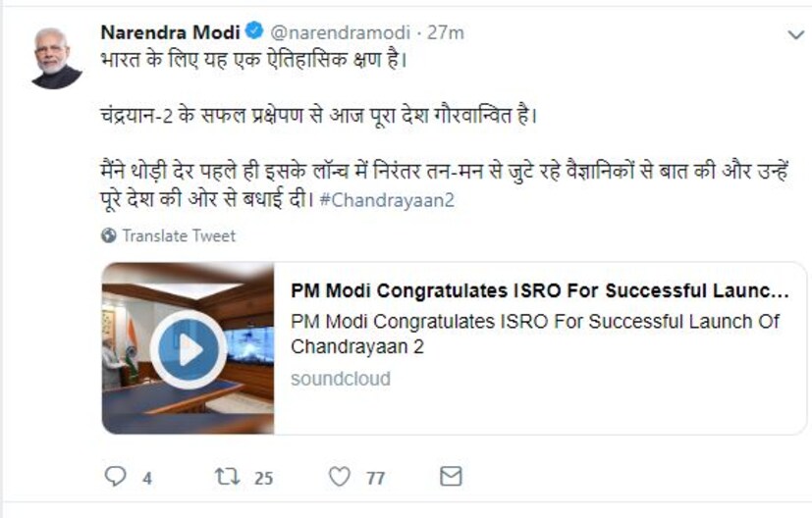Retweet this tweet using the retweet icon
The height and width of the screenshot is (518, 812).
pos(226,477)
